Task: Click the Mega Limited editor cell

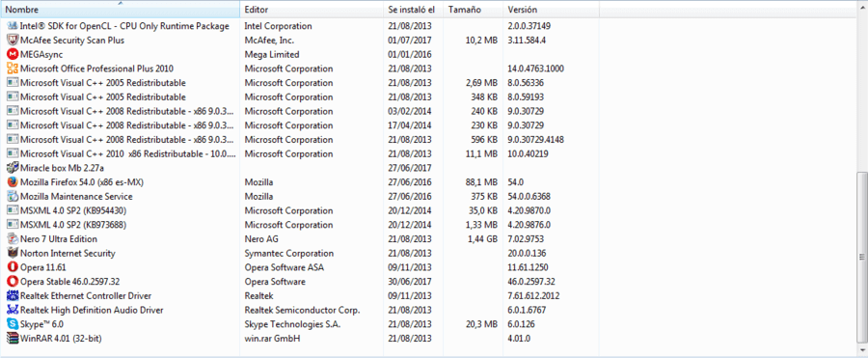Action: pyautogui.click(x=272, y=54)
